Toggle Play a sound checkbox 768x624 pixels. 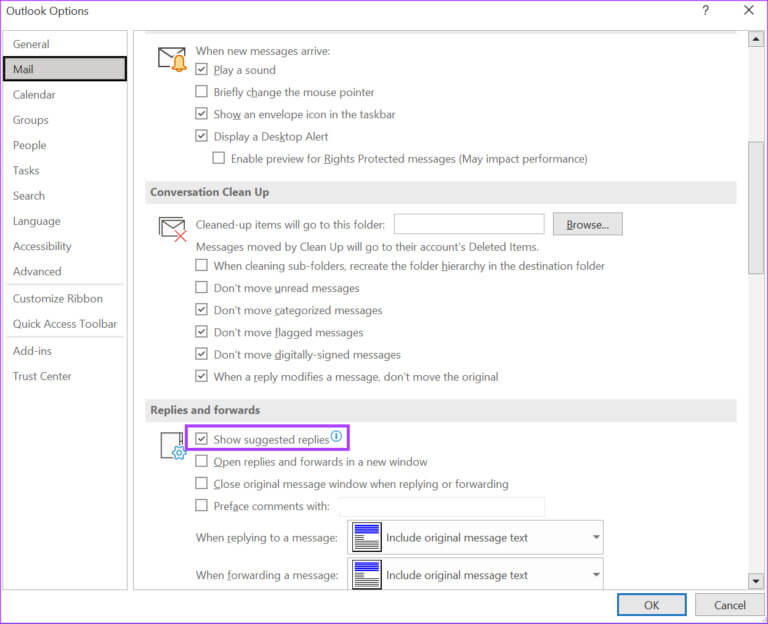tap(201, 69)
